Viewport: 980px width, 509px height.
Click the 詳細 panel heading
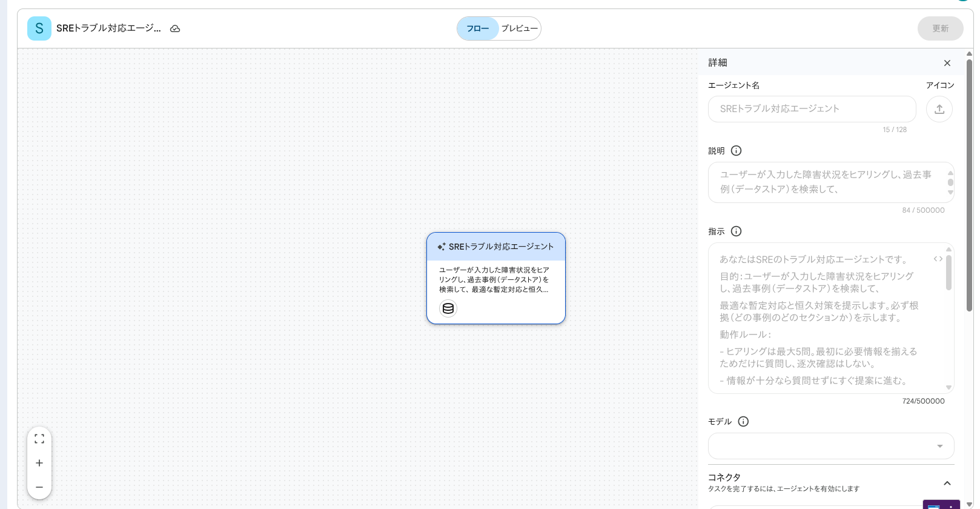pyautogui.click(x=718, y=62)
